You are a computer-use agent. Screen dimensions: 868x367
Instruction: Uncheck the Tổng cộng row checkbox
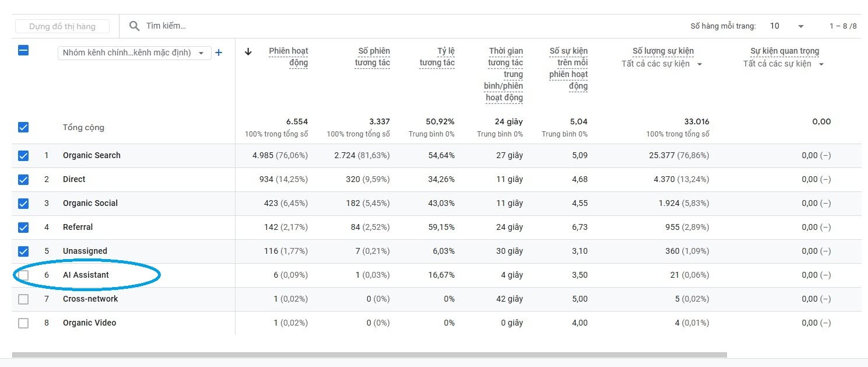(23, 127)
